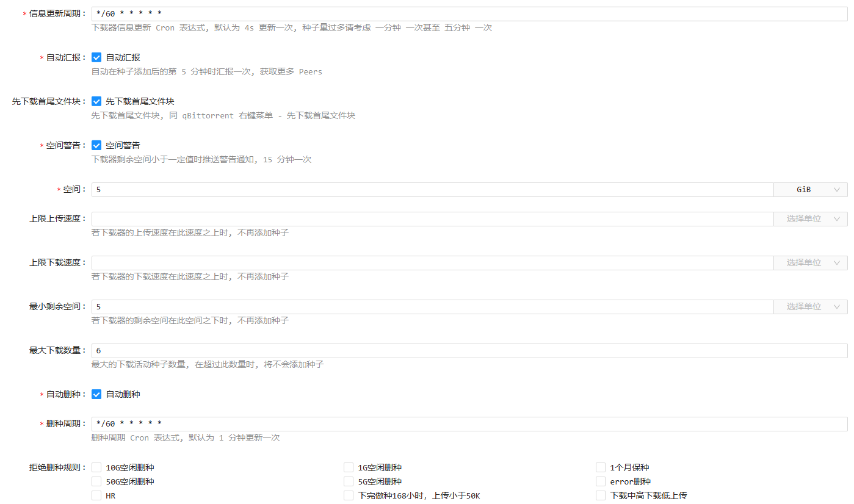Image resolution: width=854 pixels, height=504 pixels.
Task: Check 下完做种168小时，上传小于50K rule
Action: [x=349, y=495]
